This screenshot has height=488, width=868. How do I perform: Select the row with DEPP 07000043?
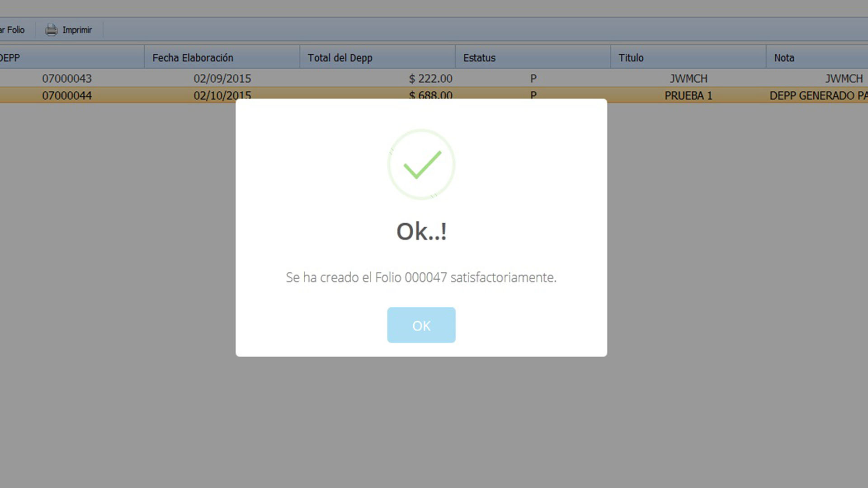pyautogui.click(x=434, y=79)
